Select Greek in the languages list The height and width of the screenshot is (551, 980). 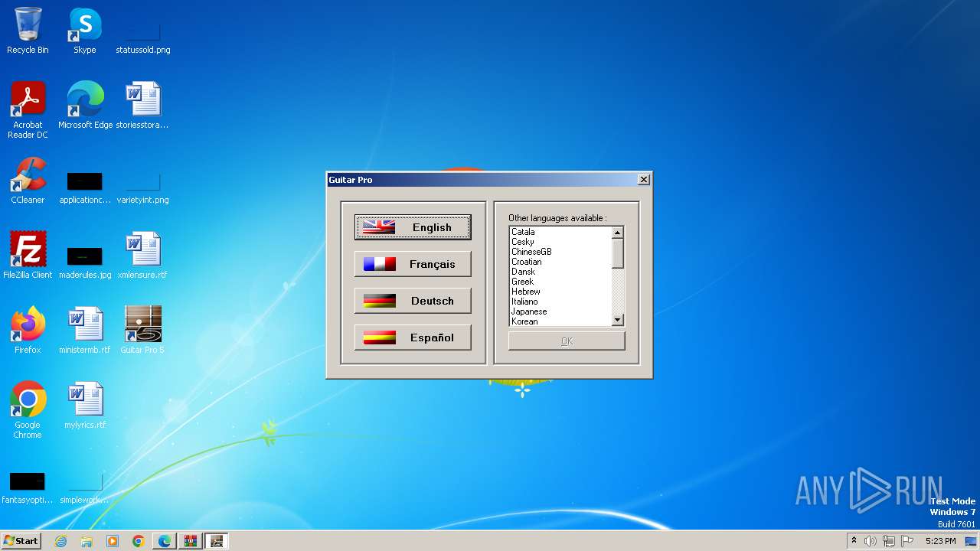click(561, 282)
